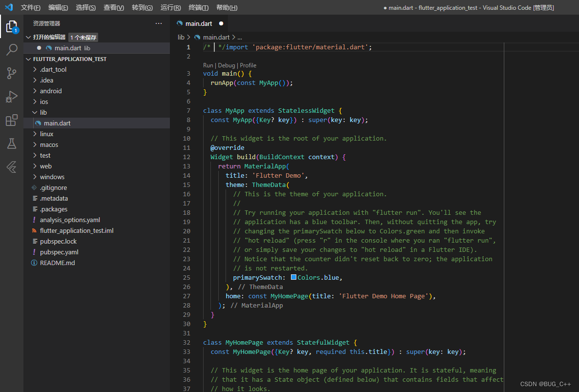Open the 转到(G) menu
The height and width of the screenshot is (392, 579).
142,7
